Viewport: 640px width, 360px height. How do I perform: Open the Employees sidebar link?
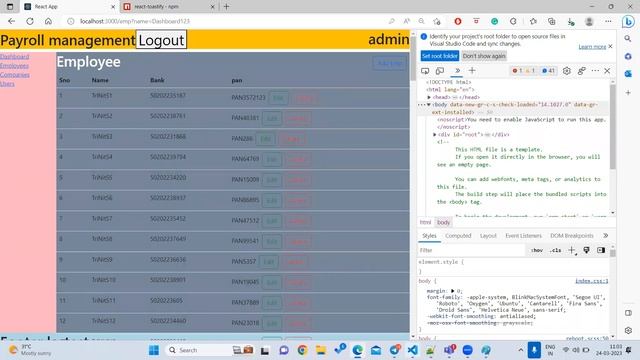click(14, 65)
